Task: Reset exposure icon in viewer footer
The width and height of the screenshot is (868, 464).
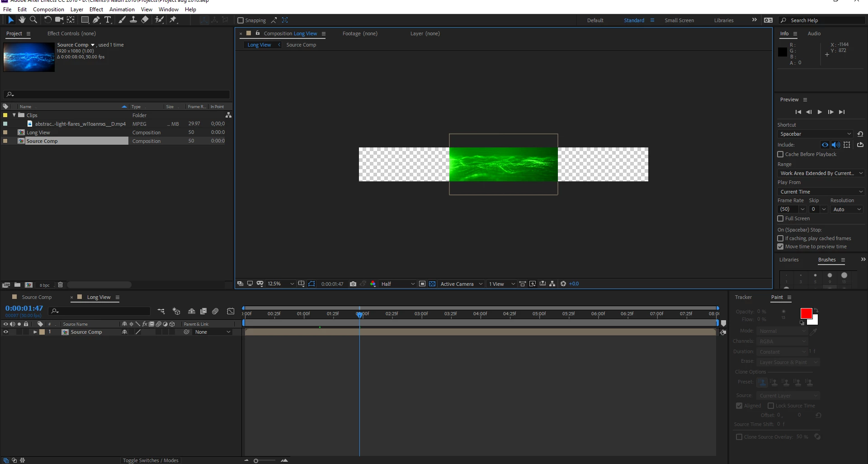Action: [563, 284]
